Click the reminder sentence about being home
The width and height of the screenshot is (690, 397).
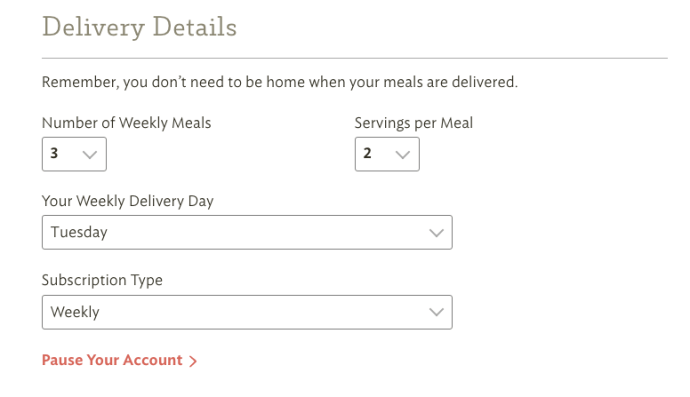pos(280,82)
